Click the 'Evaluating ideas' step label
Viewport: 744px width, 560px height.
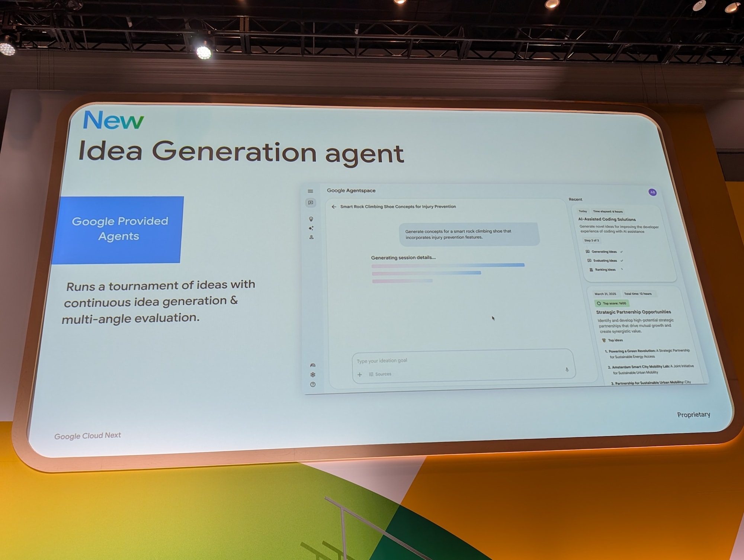[605, 261]
